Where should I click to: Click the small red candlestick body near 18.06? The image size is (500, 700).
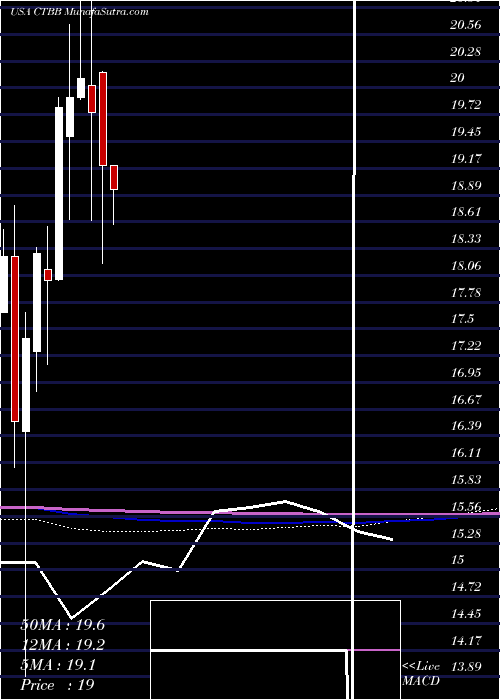[48, 275]
